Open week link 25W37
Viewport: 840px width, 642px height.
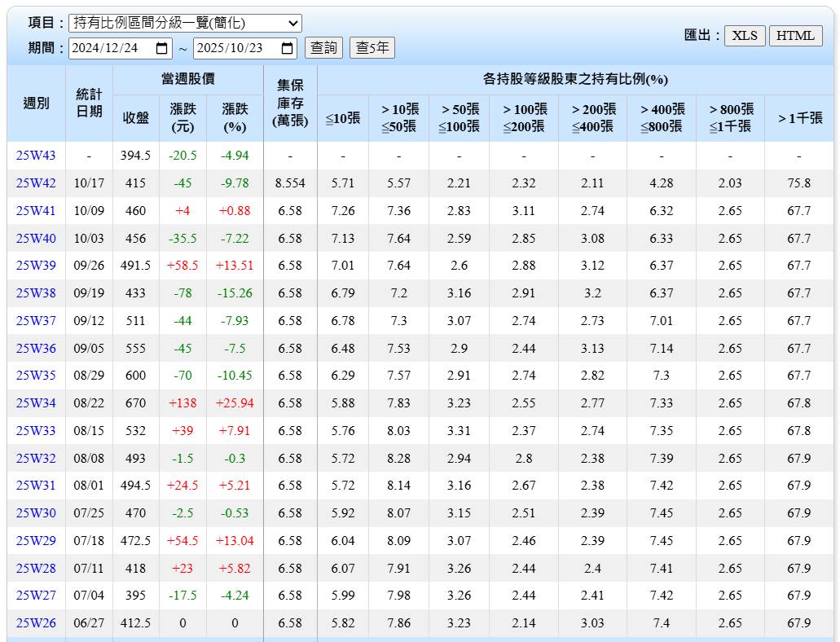click(x=36, y=320)
